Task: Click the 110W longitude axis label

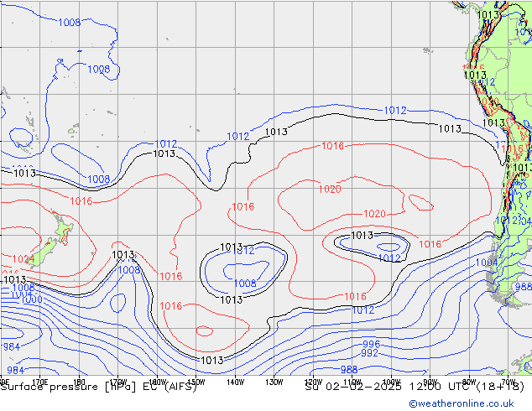Action: (352, 382)
